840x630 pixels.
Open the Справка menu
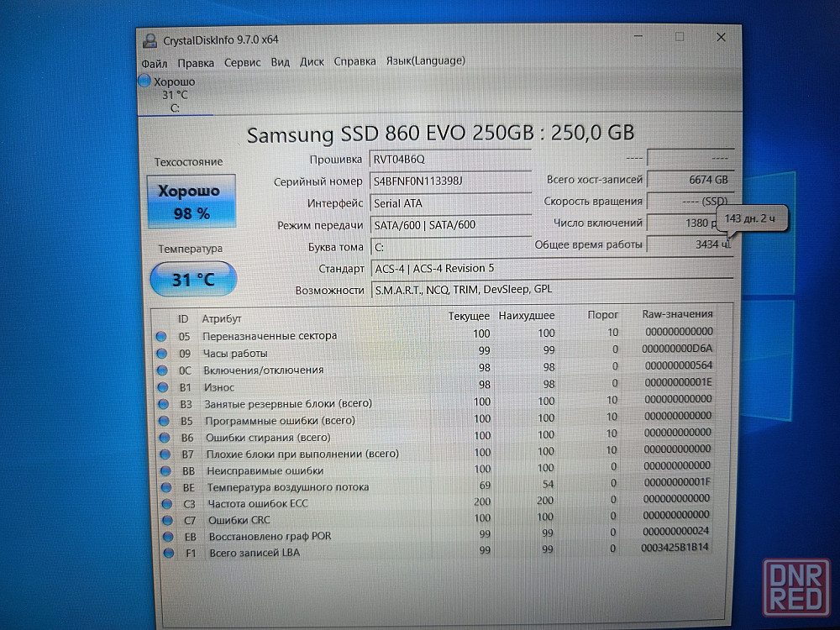click(x=354, y=61)
